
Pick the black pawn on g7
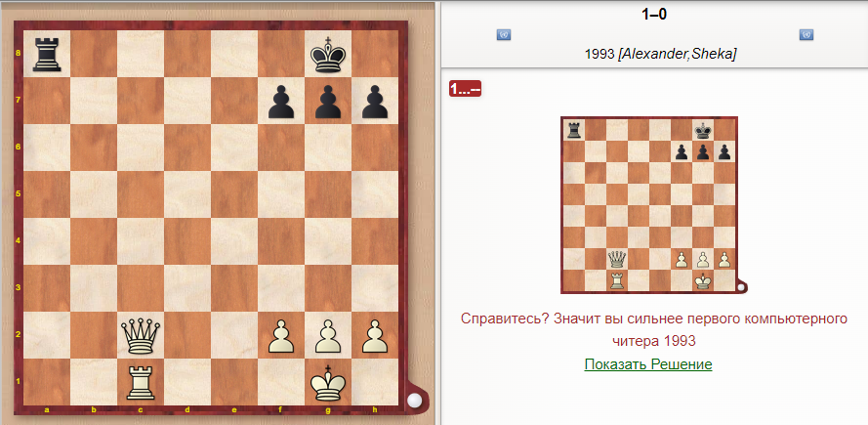tap(328, 102)
